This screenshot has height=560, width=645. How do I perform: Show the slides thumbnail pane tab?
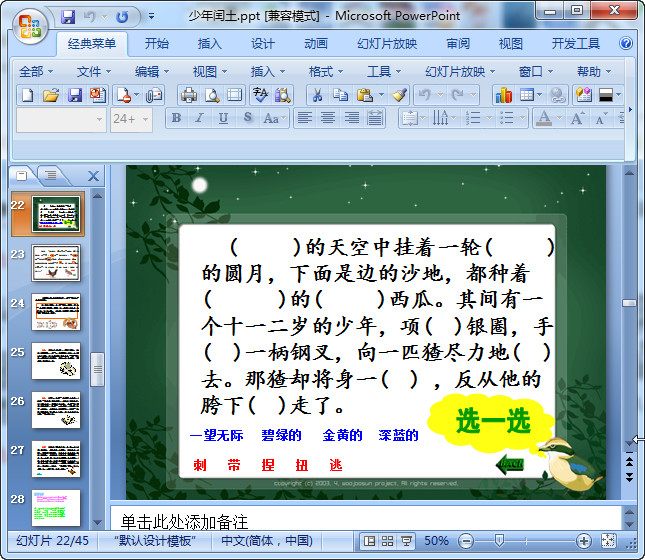[x=22, y=176]
